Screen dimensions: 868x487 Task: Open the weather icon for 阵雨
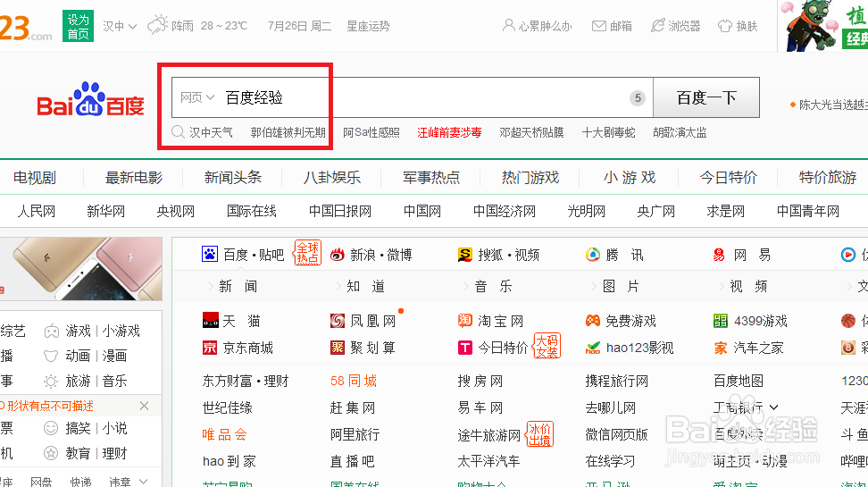tap(158, 25)
